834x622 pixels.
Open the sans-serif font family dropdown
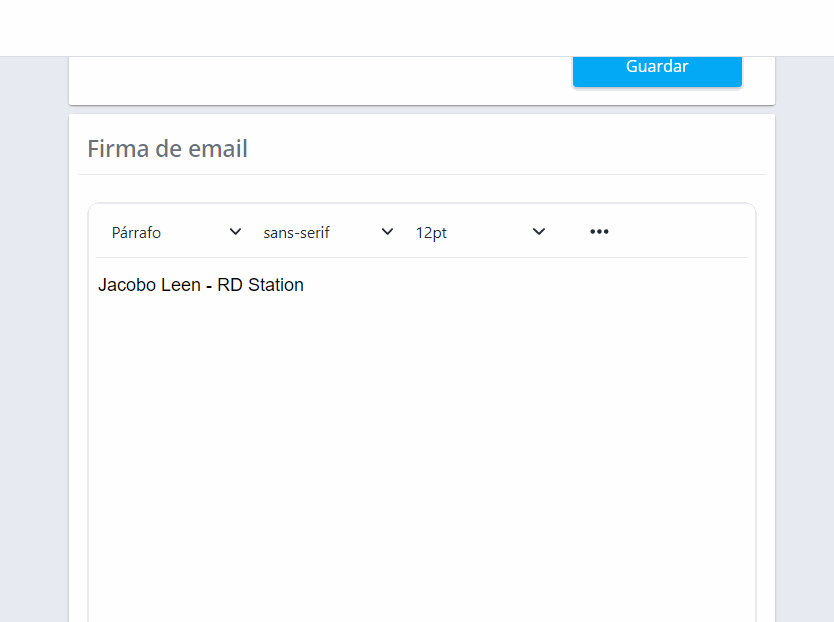[x=325, y=231]
